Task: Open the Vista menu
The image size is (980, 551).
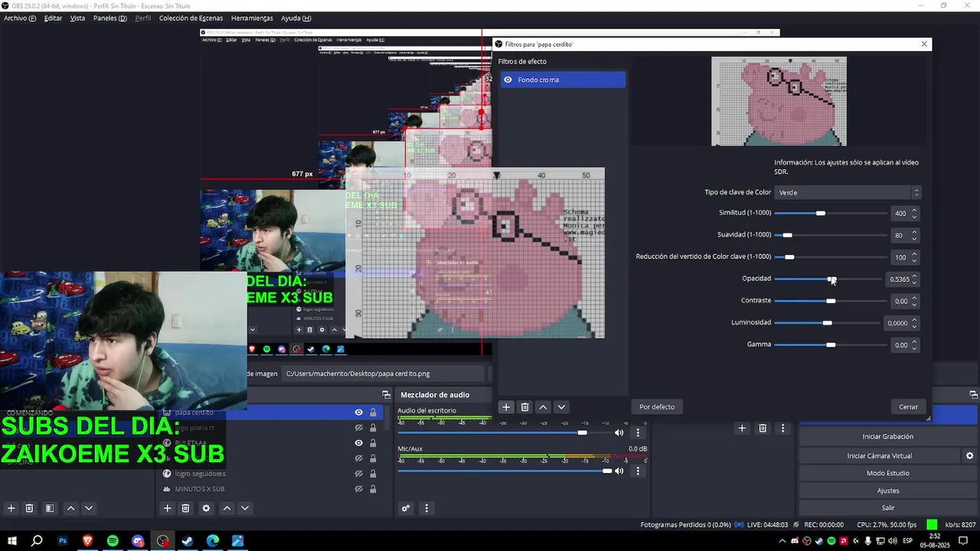Action: pyautogui.click(x=77, y=18)
